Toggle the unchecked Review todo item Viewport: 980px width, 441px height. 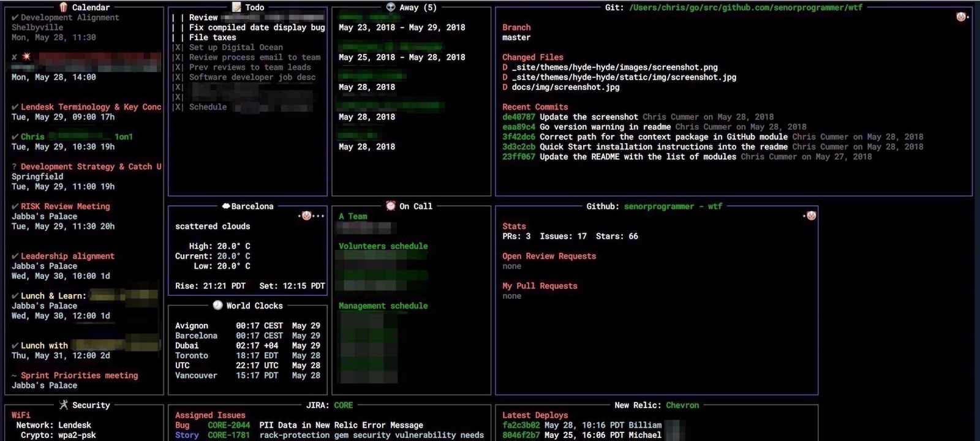(x=178, y=18)
